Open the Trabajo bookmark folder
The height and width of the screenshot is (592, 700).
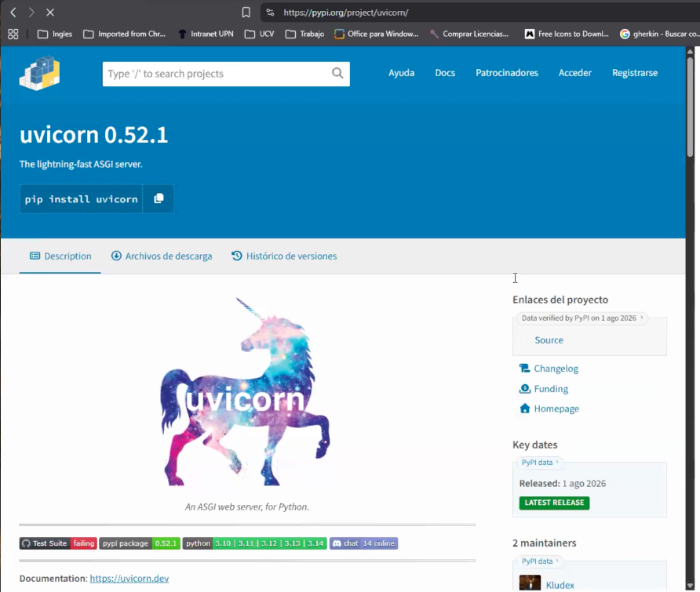point(305,34)
